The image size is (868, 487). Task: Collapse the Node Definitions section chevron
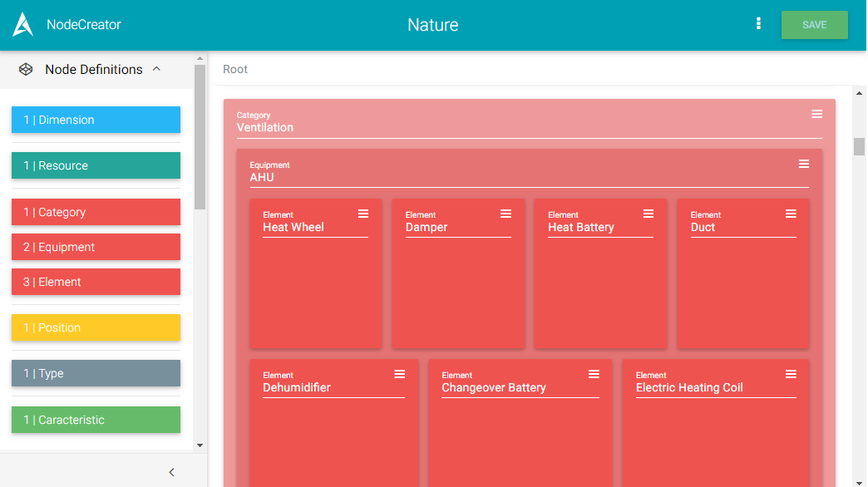coord(156,70)
